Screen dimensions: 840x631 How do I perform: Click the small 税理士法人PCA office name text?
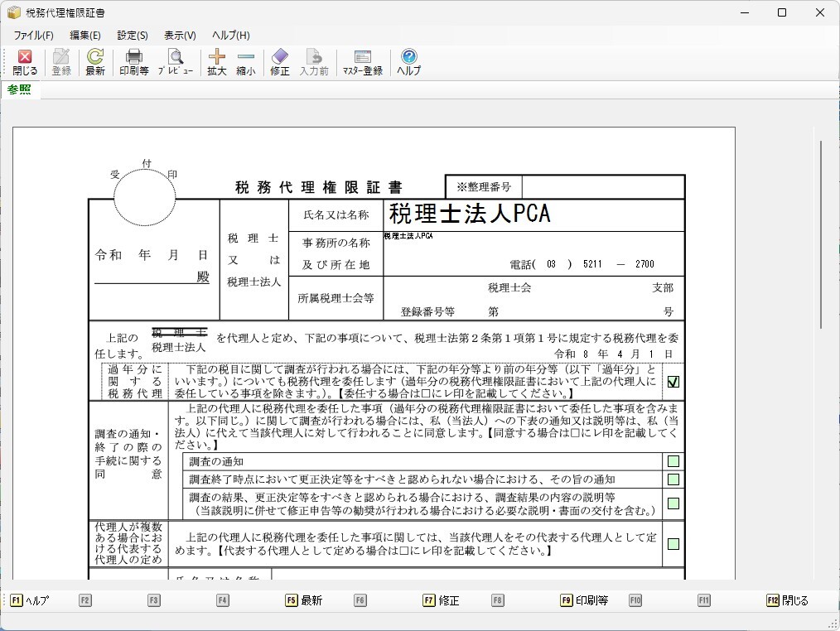click(x=408, y=236)
